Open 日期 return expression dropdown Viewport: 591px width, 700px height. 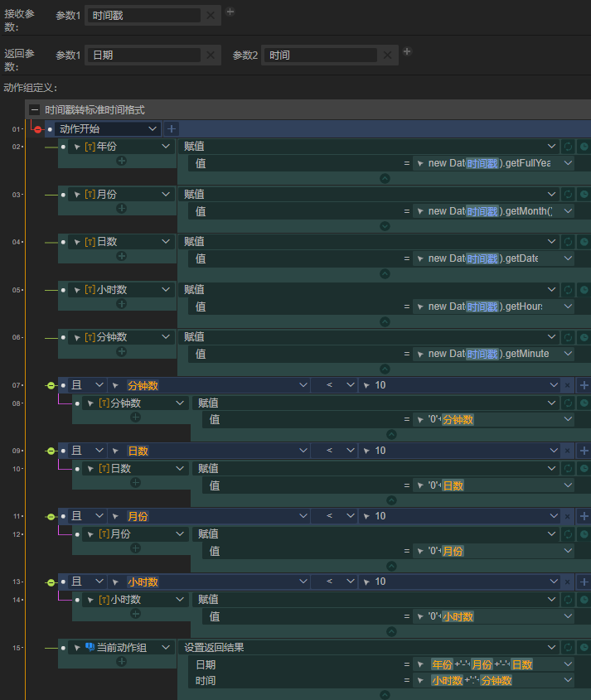[x=568, y=664]
